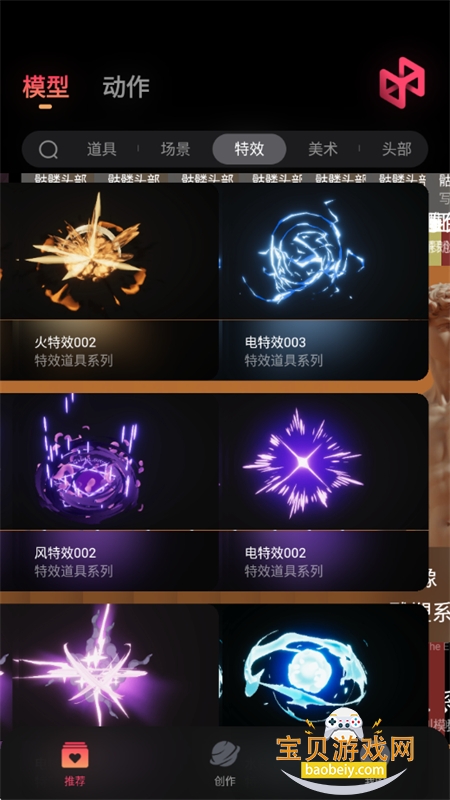Open the 电特效002 purple burst thumbnail

click(323, 462)
